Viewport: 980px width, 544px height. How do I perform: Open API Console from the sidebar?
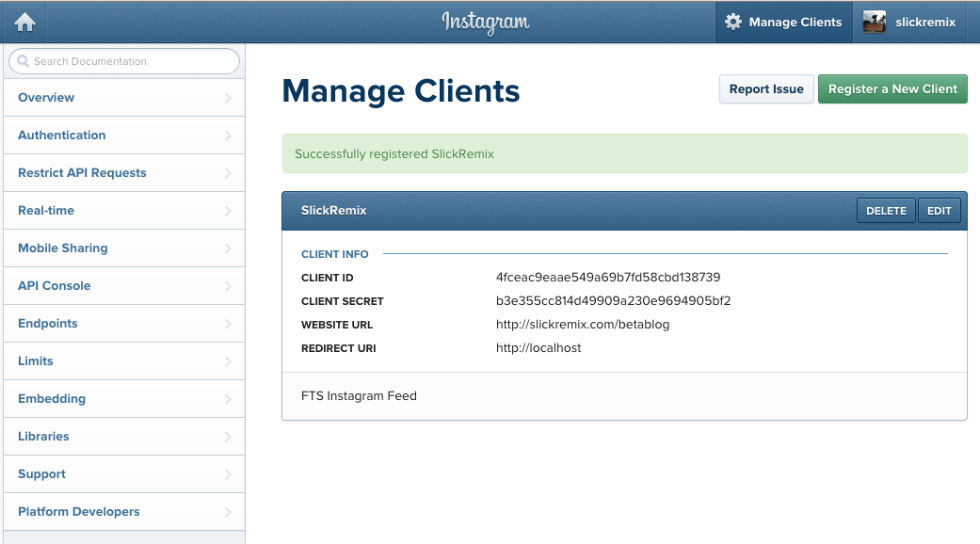click(123, 286)
